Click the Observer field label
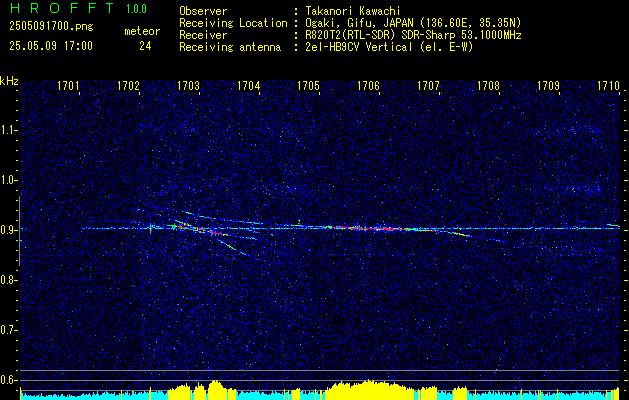This screenshot has height=400, width=629. click(x=203, y=11)
